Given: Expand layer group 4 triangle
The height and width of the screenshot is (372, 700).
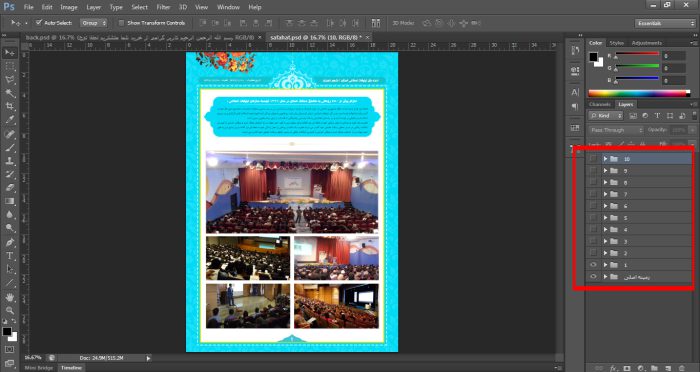Looking at the screenshot, I should [x=606, y=230].
